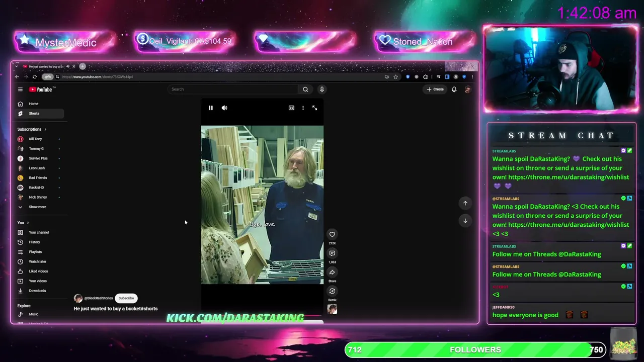Open watch History

(39, 242)
